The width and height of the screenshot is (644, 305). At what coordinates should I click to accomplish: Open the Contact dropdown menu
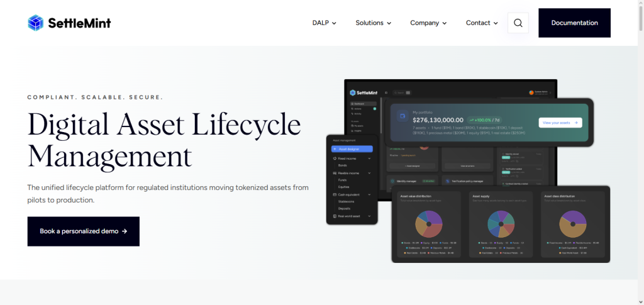[x=482, y=23]
